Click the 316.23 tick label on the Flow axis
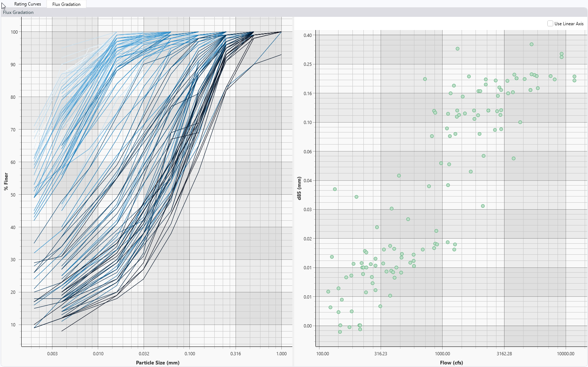The height and width of the screenshot is (367, 588). tap(381, 354)
